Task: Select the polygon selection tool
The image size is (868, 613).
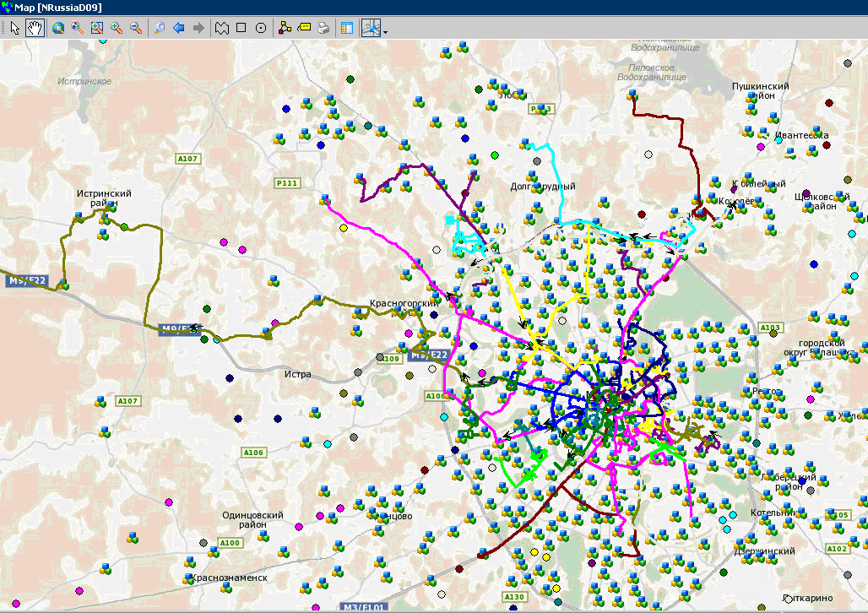Action: point(222,28)
